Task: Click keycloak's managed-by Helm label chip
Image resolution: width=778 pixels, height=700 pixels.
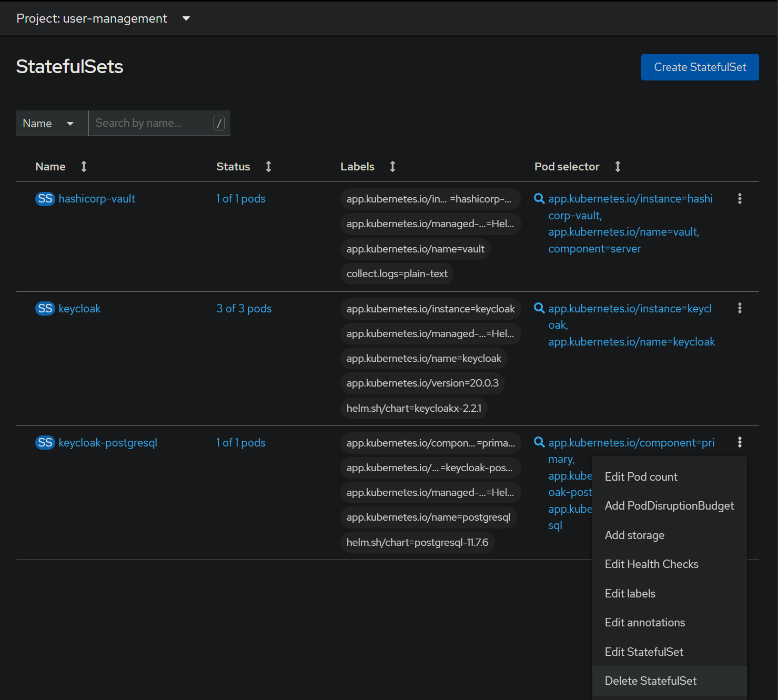Action: [x=431, y=334]
